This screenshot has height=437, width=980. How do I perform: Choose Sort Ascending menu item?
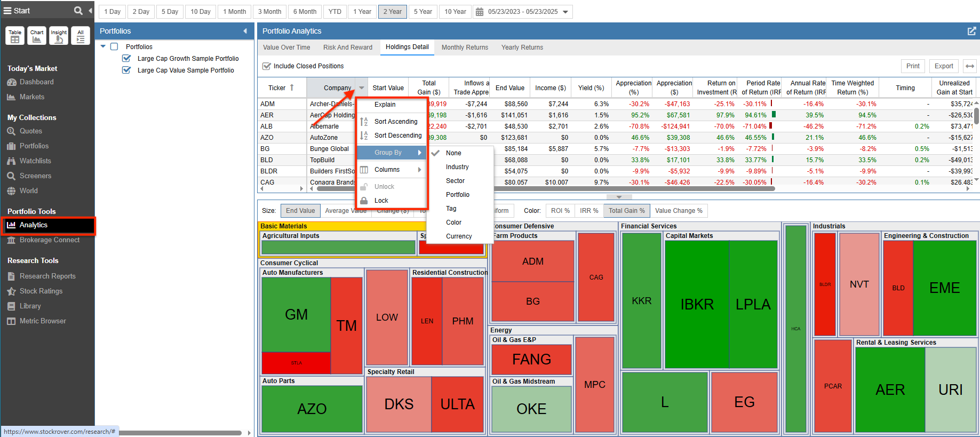(x=392, y=122)
